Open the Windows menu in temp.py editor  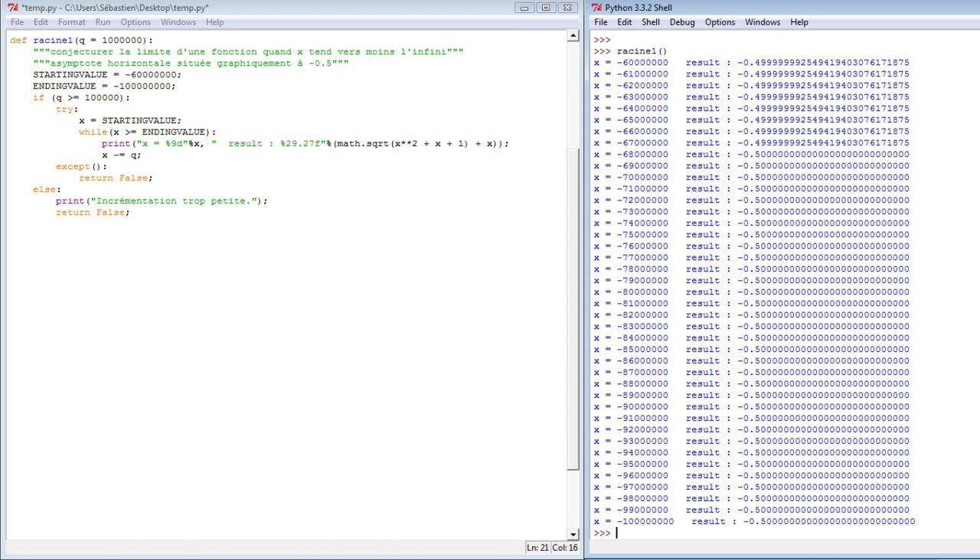(x=178, y=22)
